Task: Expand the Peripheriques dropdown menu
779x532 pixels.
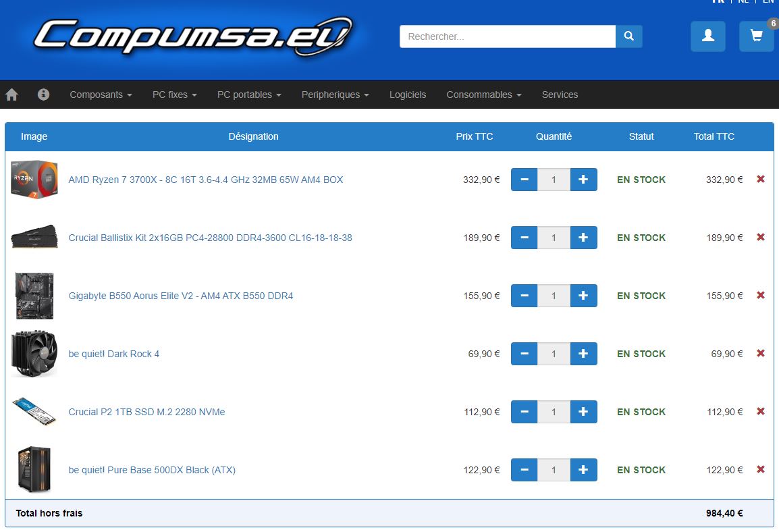Action: [x=335, y=95]
